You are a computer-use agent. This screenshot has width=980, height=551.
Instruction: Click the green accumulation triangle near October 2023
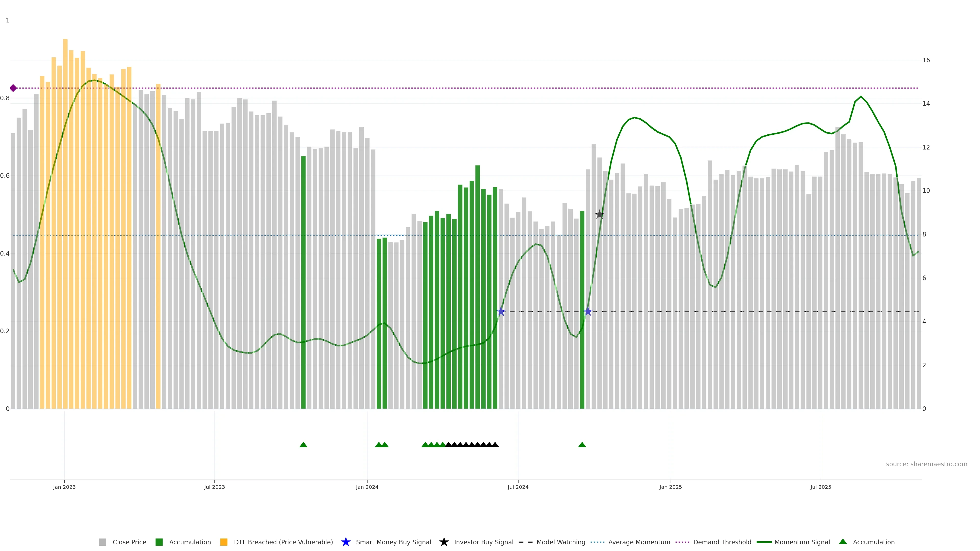point(303,445)
